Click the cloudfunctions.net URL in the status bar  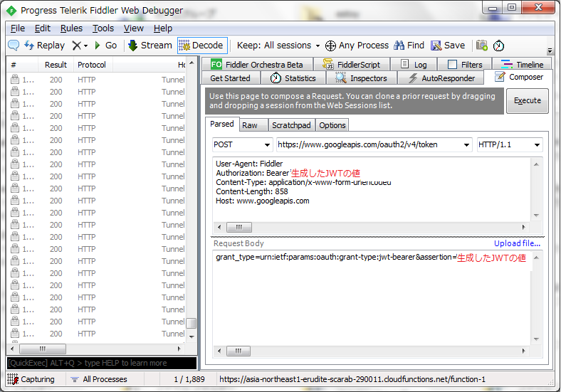[x=352, y=379]
